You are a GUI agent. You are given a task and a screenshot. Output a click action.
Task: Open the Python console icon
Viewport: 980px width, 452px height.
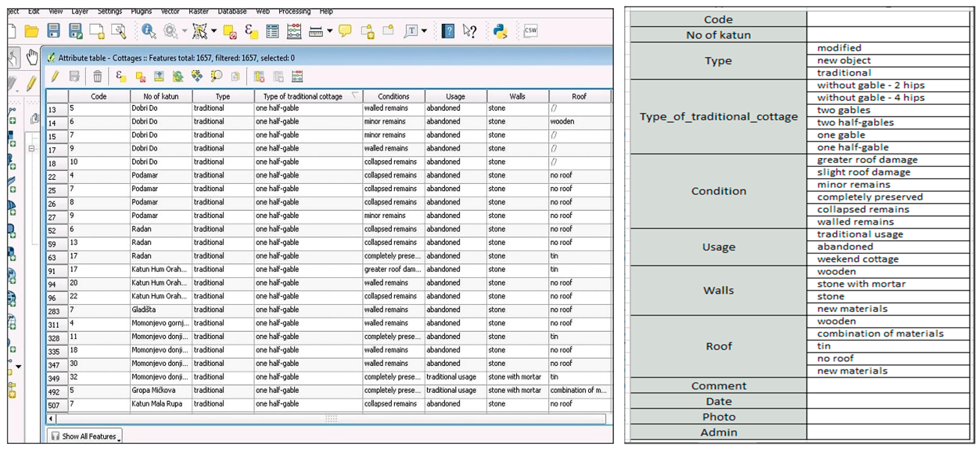point(499,31)
